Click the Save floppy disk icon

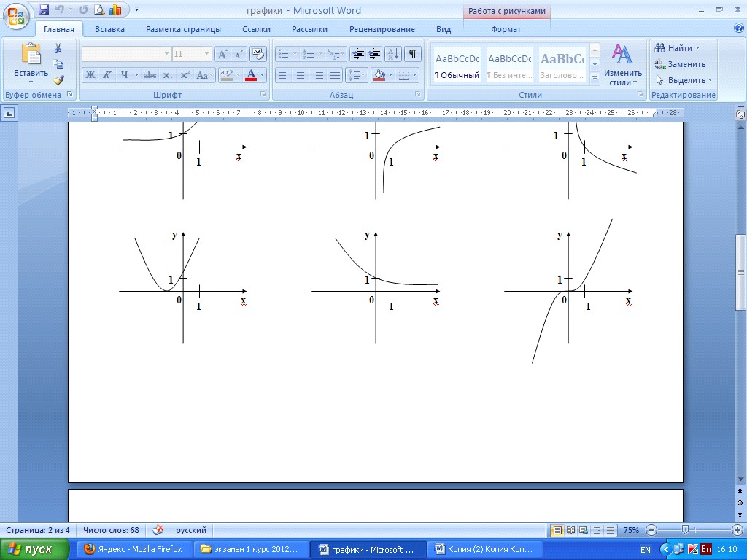[43, 9]
